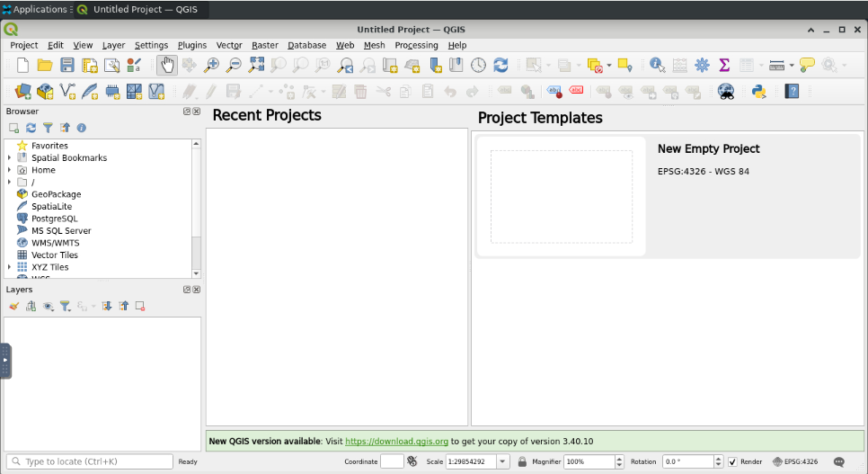Viewport: 868px width, 474px height.
Task: Click the New GeoPackage Layer icon
Action: [45, 92]
